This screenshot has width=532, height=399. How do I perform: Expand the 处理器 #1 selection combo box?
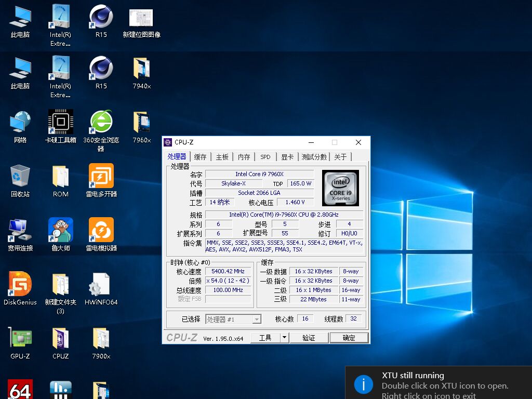(233, 320)
